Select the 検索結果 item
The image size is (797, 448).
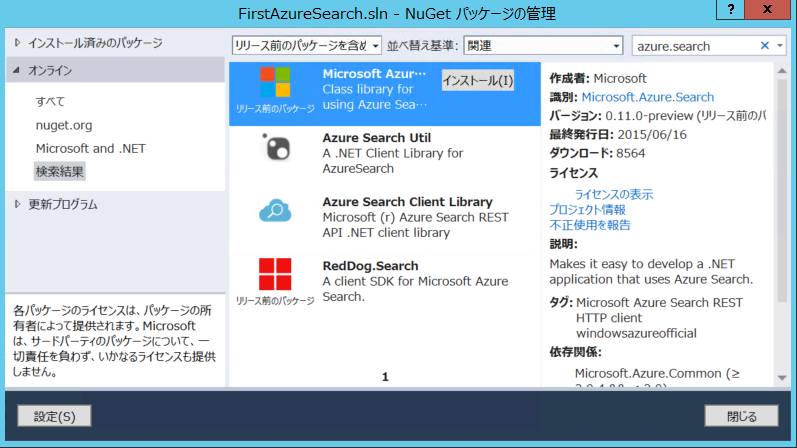coord(59,172)
